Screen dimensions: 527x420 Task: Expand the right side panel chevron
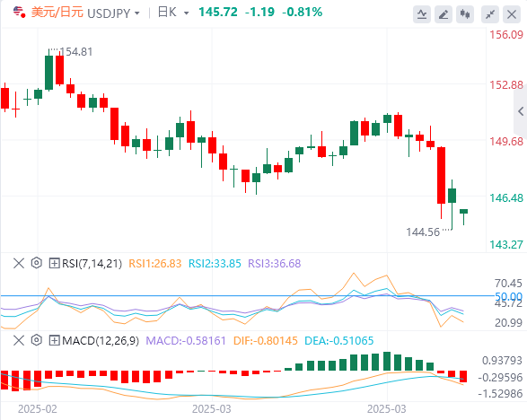pyautogui.click(x=521, y=111)
